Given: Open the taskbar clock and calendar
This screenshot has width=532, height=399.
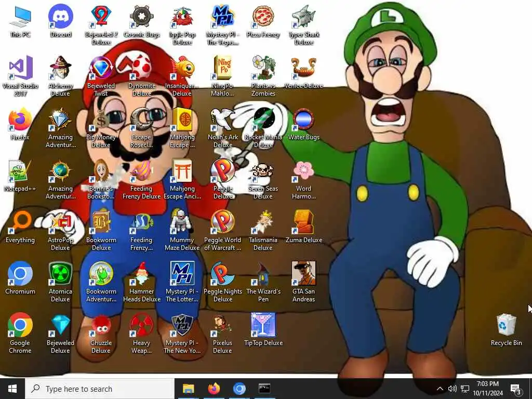Looking at the screenshot, I should click(488, 389).
